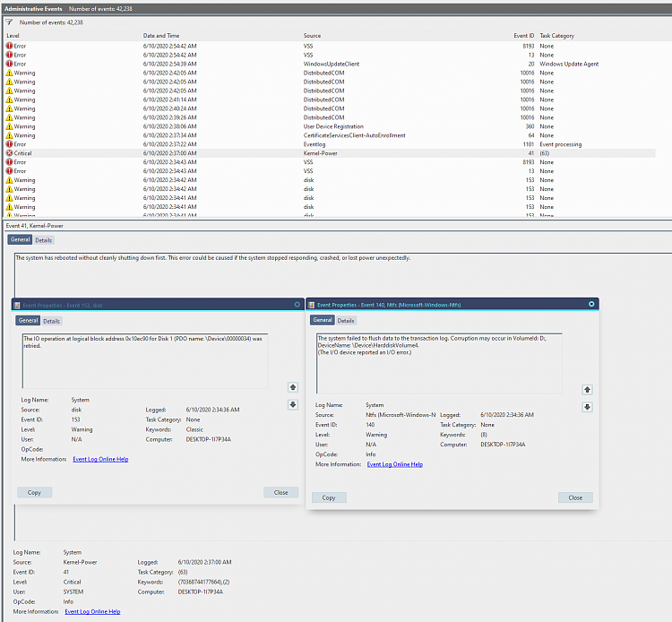Click Close button in Event 140 dialog
Screen dimensions: 672x622
click(575, 497)
